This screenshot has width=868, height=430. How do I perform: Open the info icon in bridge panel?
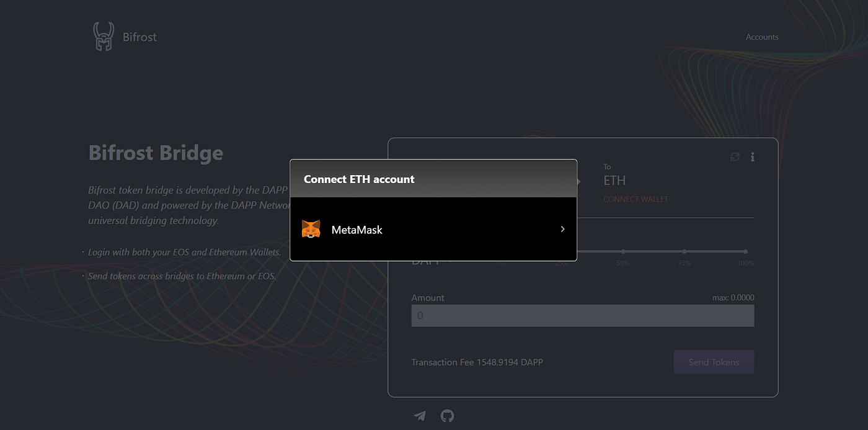click(753, 157)
